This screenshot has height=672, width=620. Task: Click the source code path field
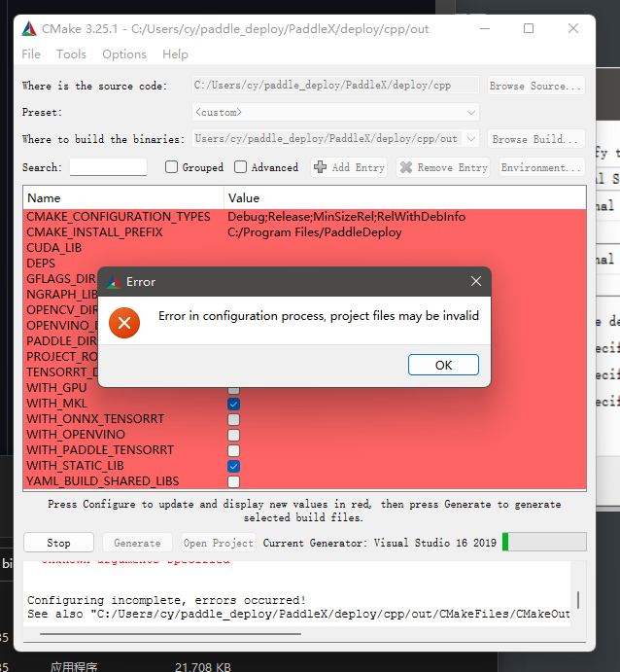tap(335, 85)
